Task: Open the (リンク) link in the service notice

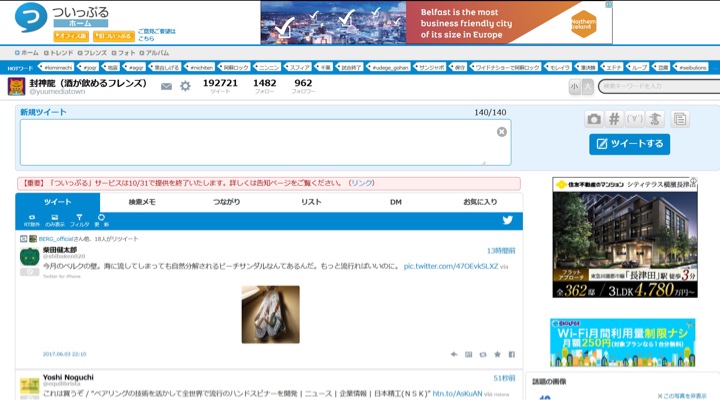Action: 361,183
